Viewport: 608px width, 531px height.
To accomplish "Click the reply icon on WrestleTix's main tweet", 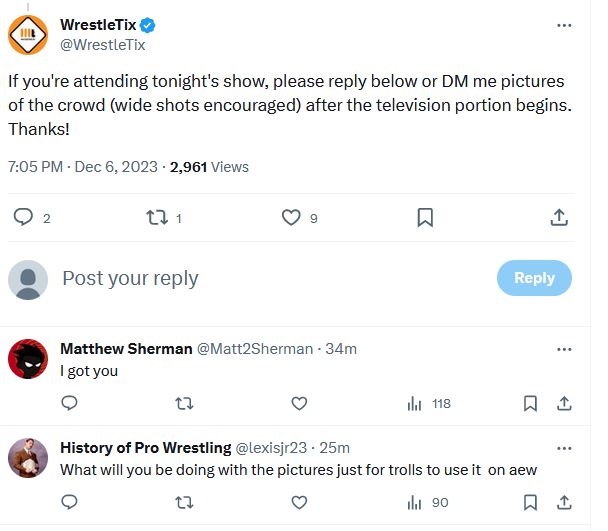I will pyautogui.click(x=23, y=217).
